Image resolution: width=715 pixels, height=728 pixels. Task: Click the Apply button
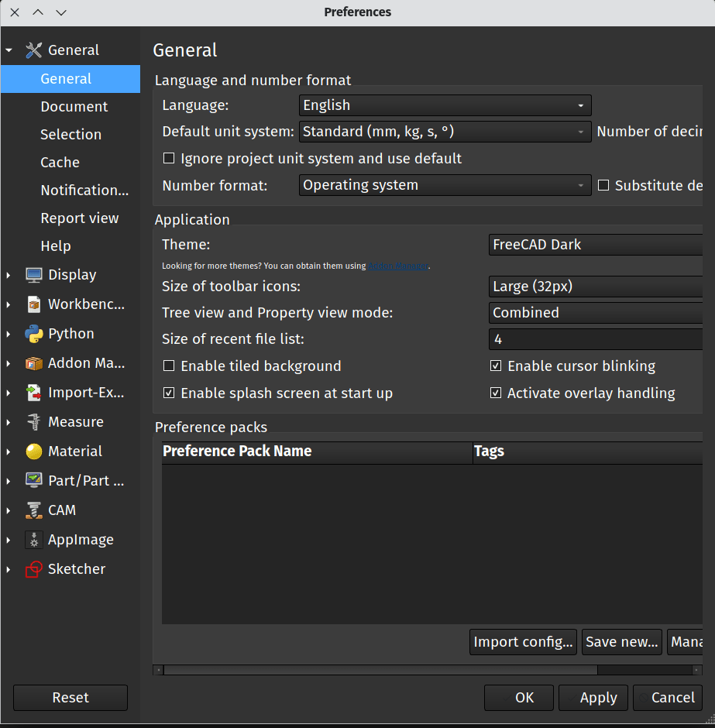click(593, 697)
